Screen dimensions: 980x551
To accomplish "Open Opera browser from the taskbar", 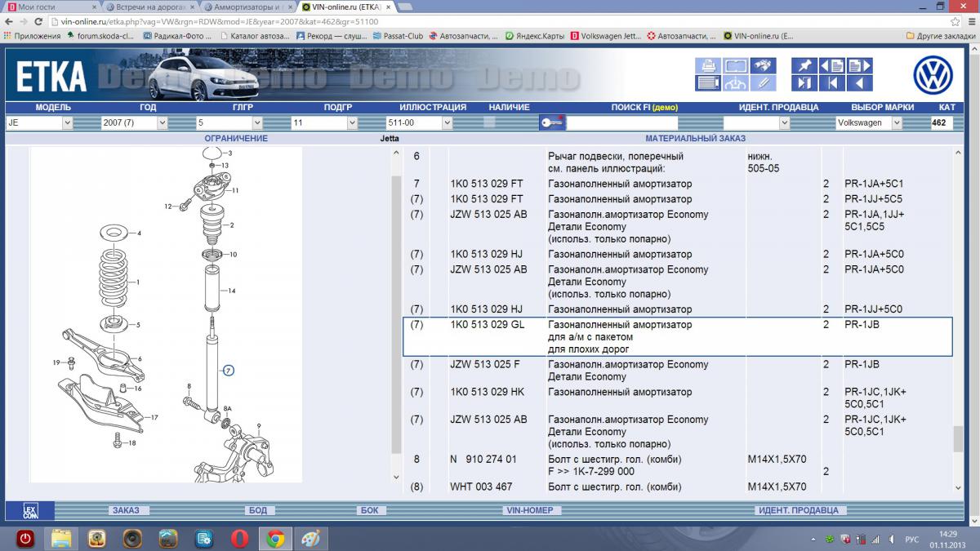I will [240, 539].
